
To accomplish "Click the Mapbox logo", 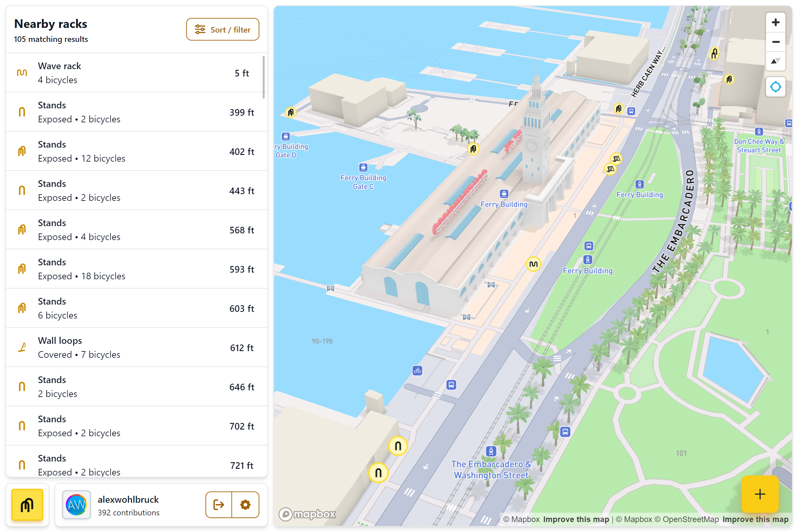I will coord(307,514).
